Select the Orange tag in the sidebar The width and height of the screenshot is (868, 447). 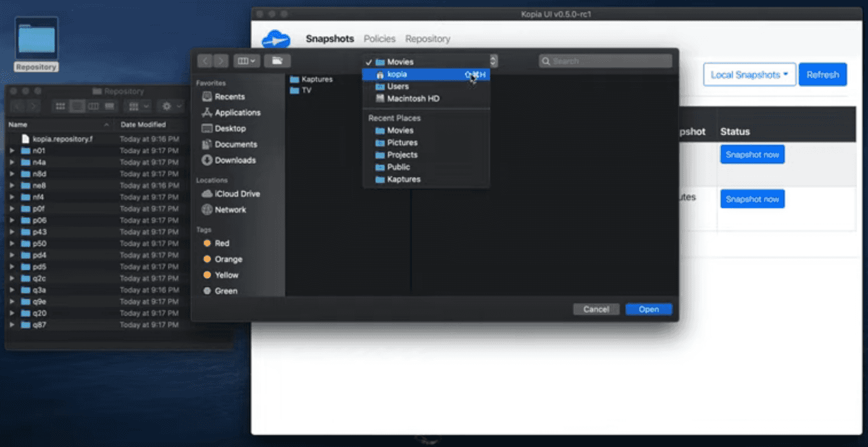(x=223, y=260)
